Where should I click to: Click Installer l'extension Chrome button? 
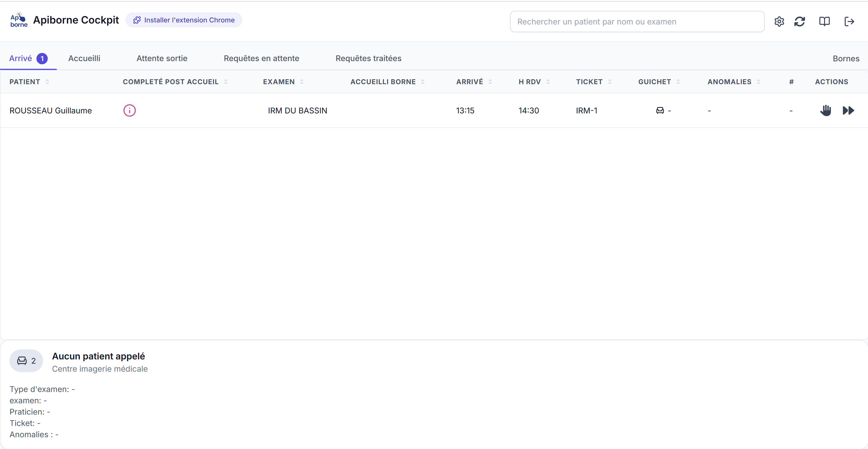pos(184,20)
